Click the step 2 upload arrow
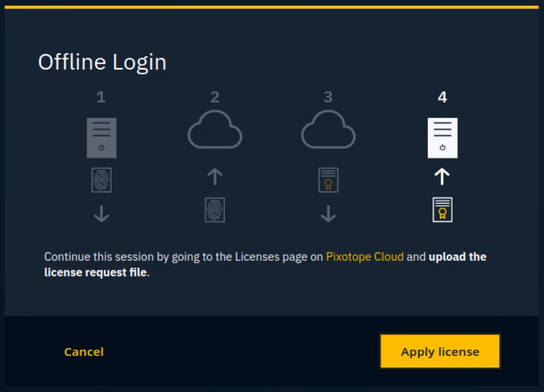Image resolution: width=544 pixels, height=392 pixels. coord(214,177)
